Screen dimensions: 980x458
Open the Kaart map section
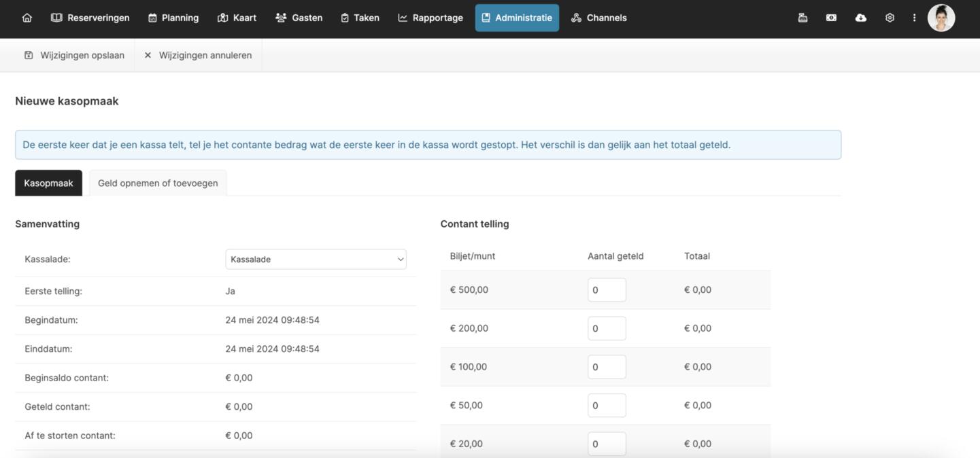pyautogui.click(x=237, y=18)
